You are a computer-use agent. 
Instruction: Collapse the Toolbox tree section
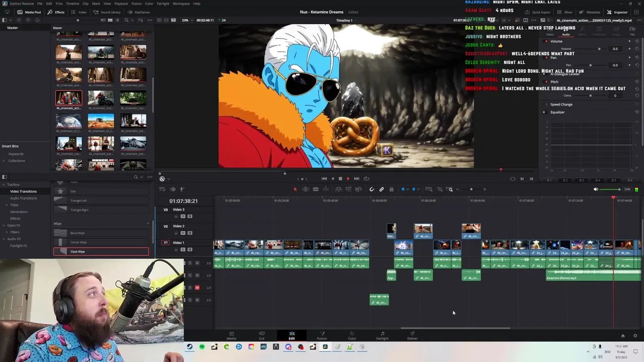(x=4, y=185)
